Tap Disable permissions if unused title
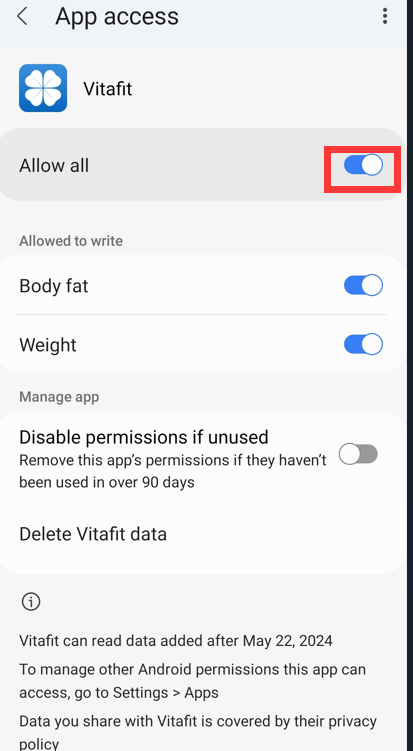Screen dimensions: 413x751 [144, 437]
